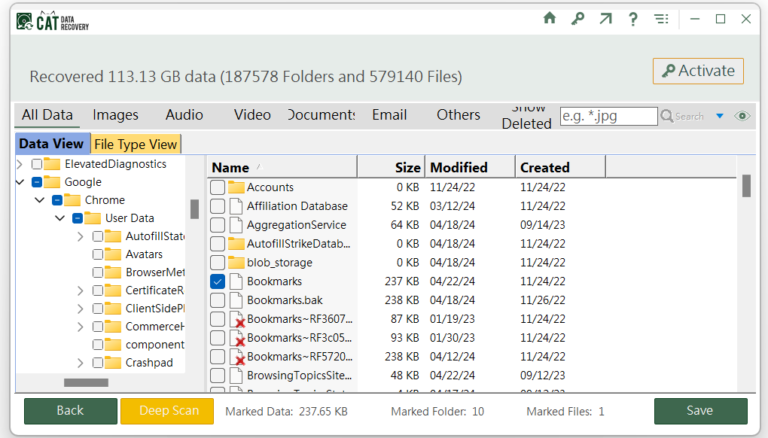Switch to File Type View tab
Screen dimensions: 768x438
click(x=135, y=144)
